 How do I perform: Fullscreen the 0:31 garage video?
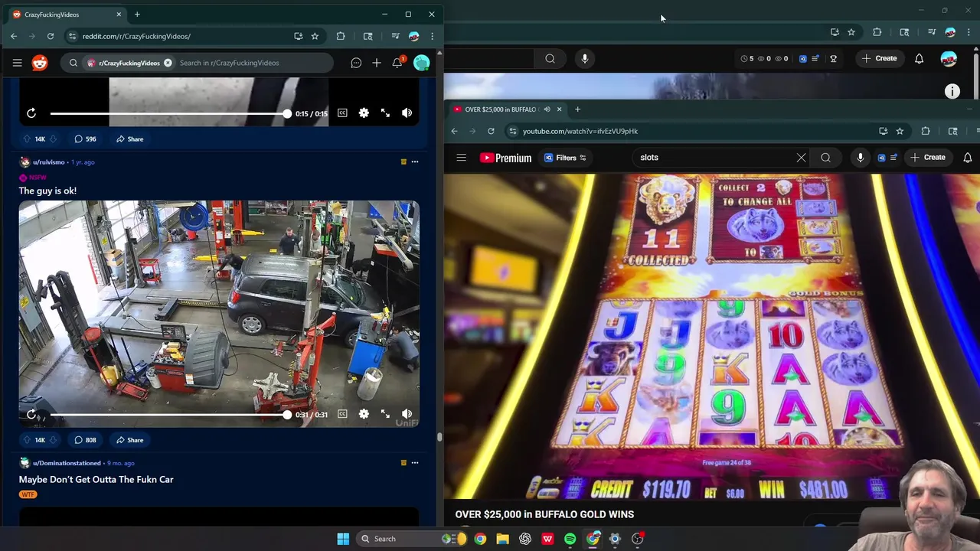click(385, 414)
